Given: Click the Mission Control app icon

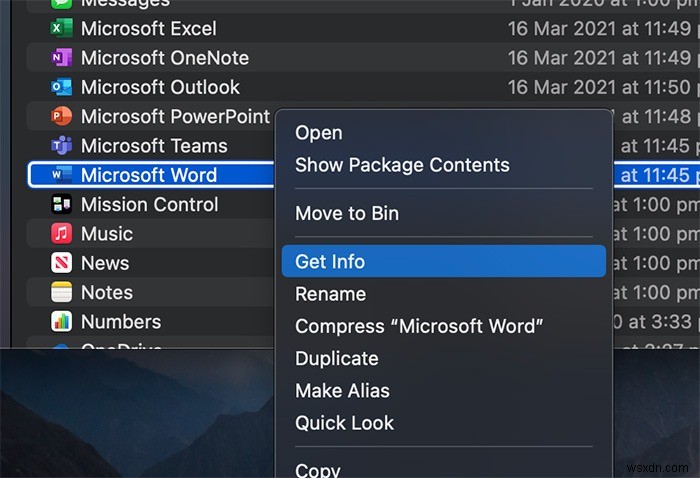Looking at the screenshot, I should [62, 205].
